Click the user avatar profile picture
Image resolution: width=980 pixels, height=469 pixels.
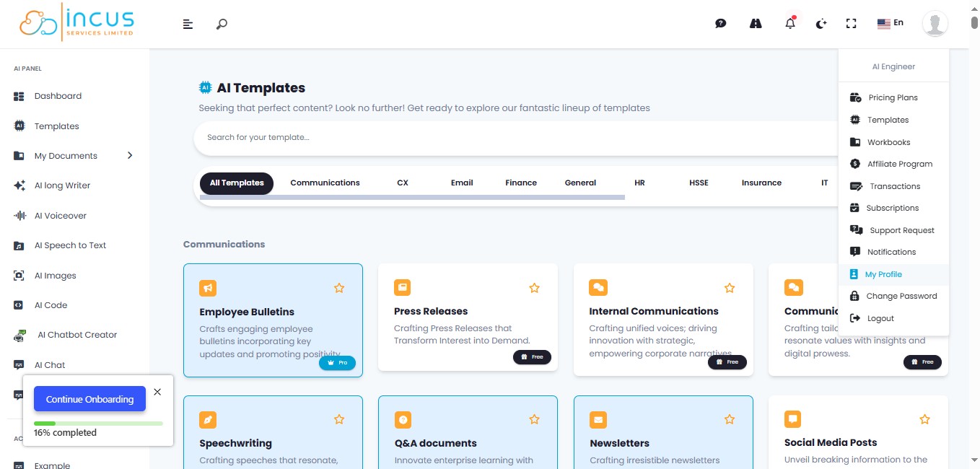pyautogui.click(x=935, y=24)
